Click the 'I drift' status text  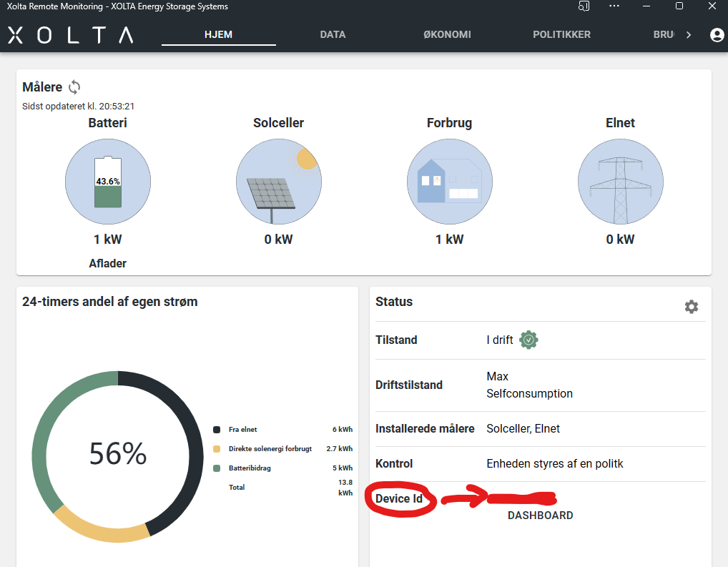click(x=500, y=340)
